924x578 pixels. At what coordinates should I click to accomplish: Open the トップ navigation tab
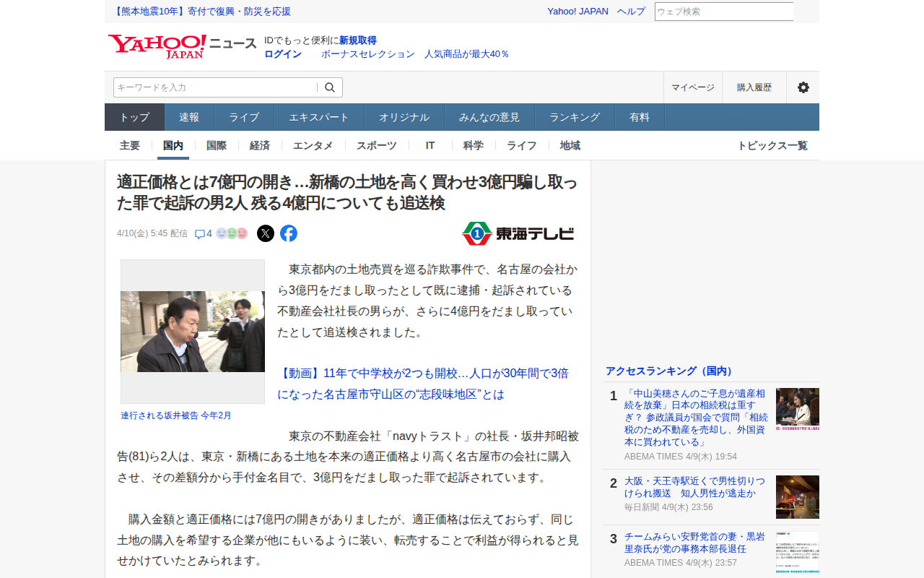click(x=135, y=117)
